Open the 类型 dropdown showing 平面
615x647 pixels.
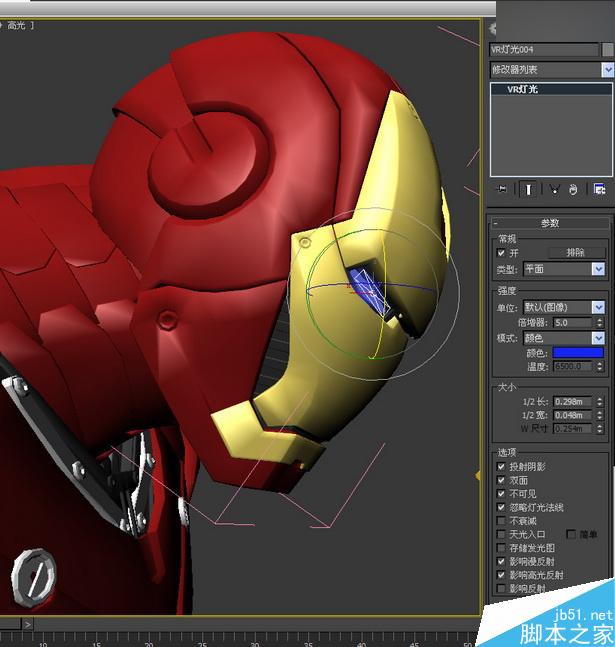(564, 269)
